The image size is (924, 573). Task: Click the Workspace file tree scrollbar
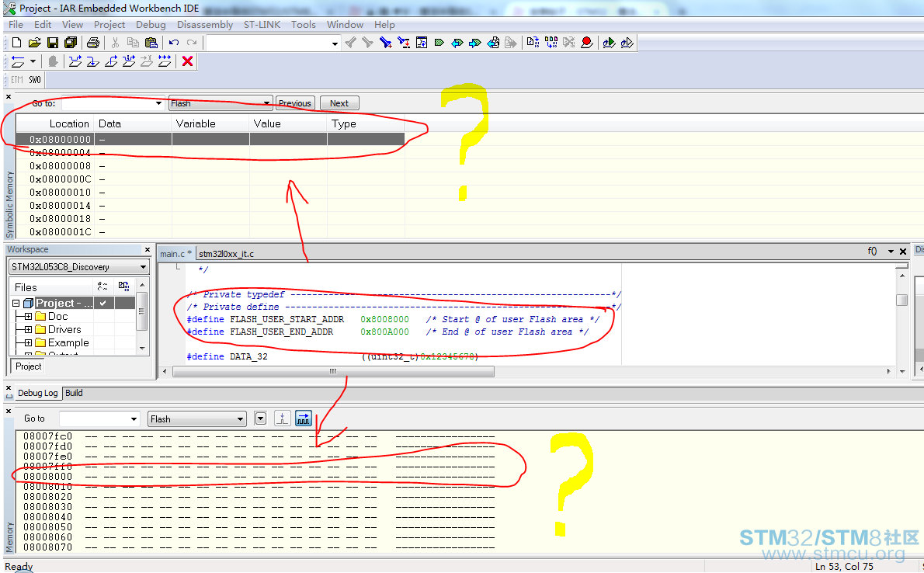click(x=141, y=311)
